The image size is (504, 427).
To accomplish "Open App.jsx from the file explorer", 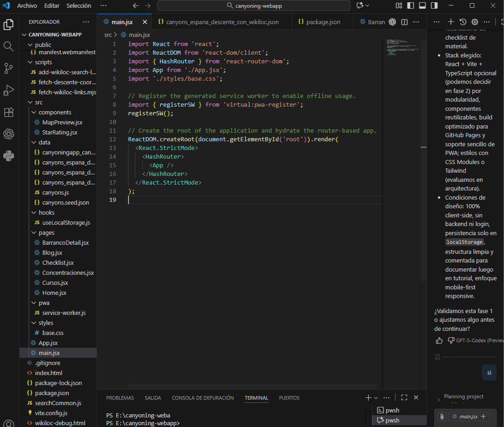I will (48, 343).
